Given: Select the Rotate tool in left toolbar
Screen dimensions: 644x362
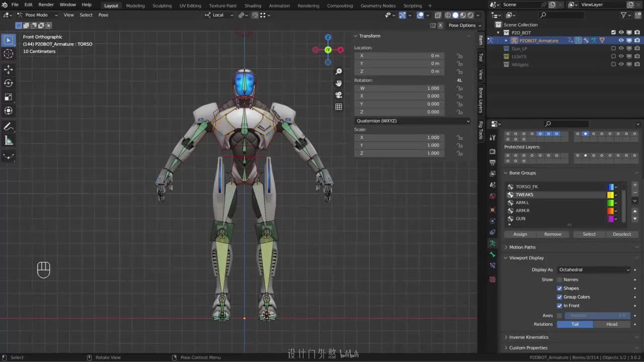Looking at the screenshot, I should point(9,83).
